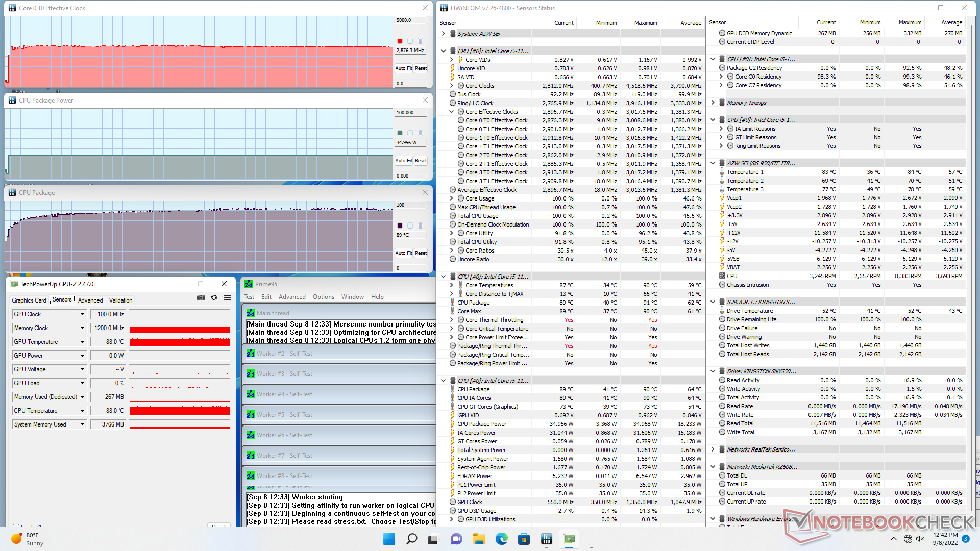Open GPU Clock sensor dropdown
Screen dimensions: 980x551
point(82,314)
